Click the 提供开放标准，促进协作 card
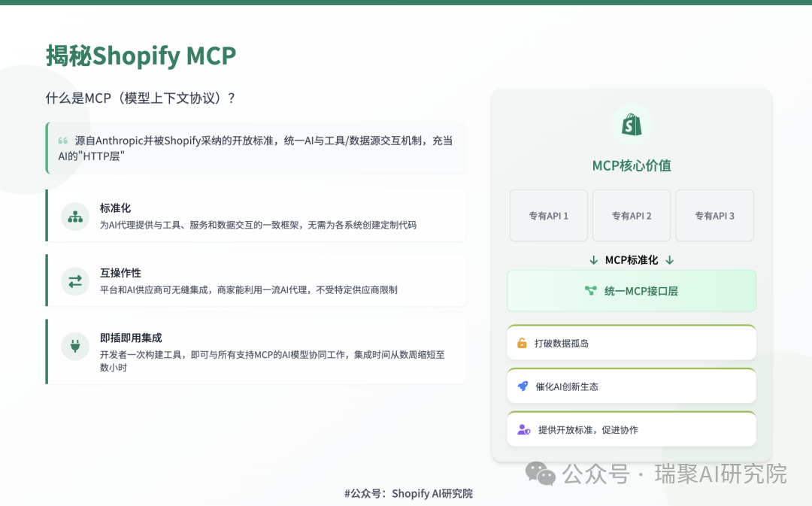The image size is (812, 506). click(x=632, y=429)
